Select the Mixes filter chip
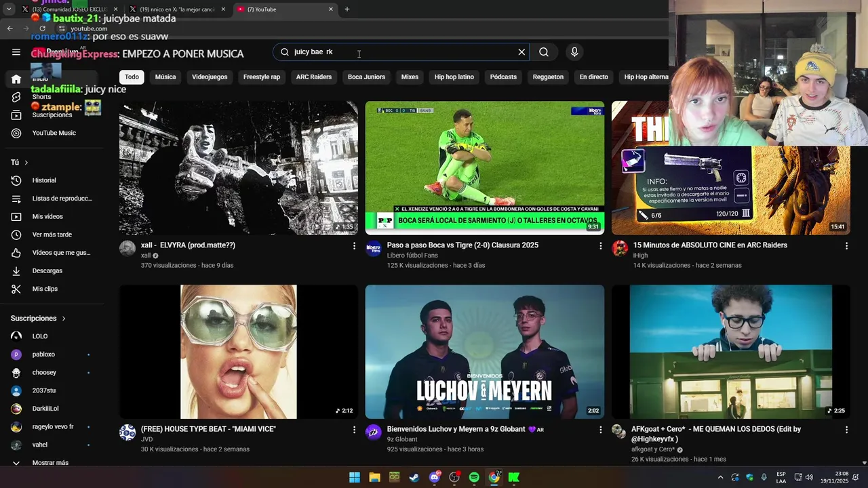The height and width of the screenshot is (488, 868). pos(410,77)
